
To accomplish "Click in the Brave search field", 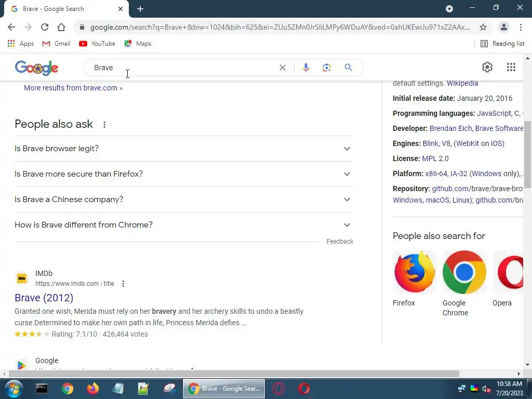I will point(183,68).
